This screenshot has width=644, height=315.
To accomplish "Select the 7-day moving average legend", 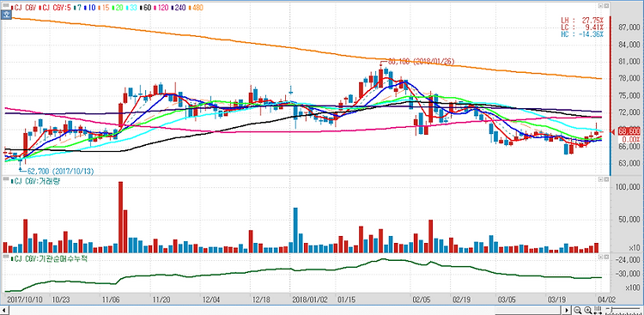I will tap(77, 8).
